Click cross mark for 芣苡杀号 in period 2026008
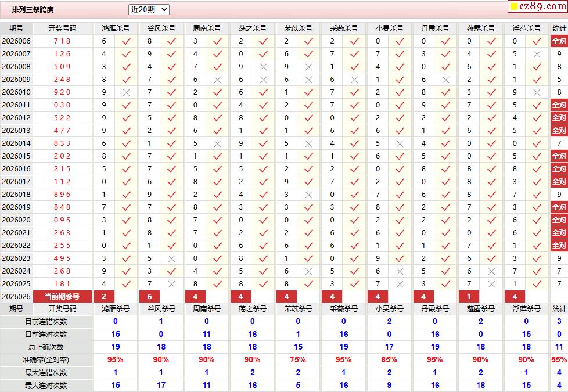The width and height of the screenshot is (568, 392). tap(308, 67)
